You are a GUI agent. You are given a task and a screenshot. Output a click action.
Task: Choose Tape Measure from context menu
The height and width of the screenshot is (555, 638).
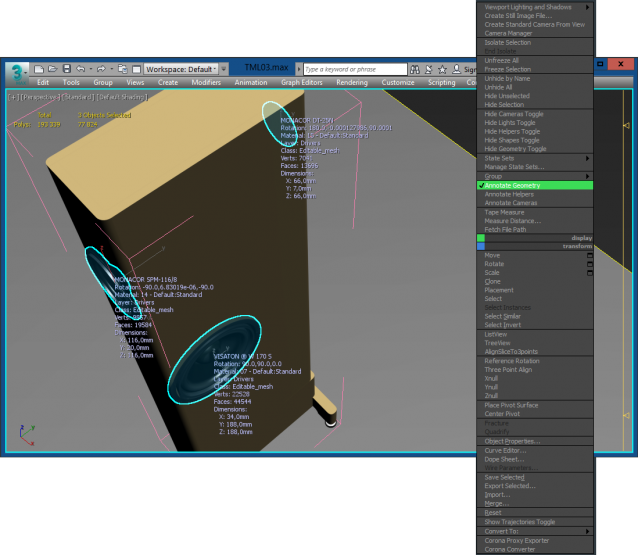(535, 212)
